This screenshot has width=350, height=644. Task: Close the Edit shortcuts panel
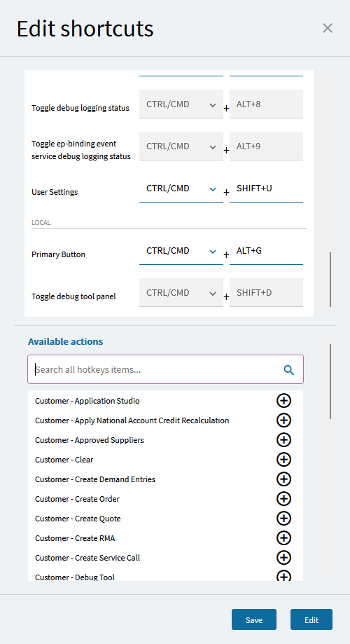328,28
